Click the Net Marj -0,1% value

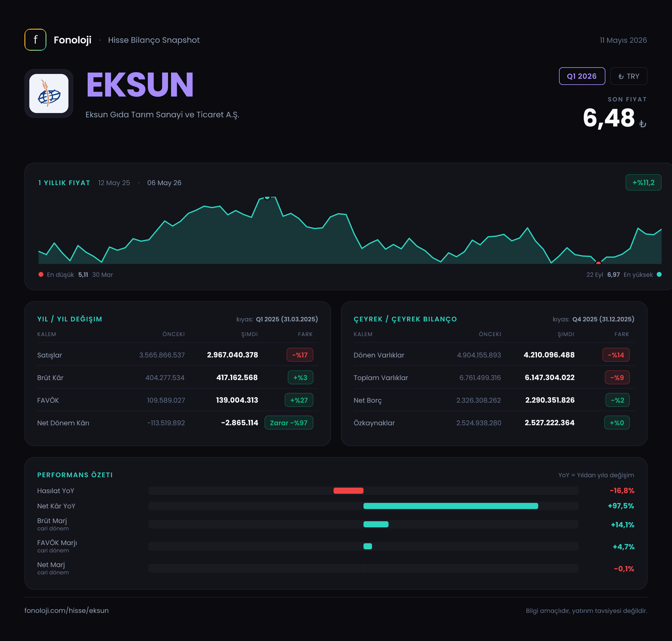[x=624, y=568]
